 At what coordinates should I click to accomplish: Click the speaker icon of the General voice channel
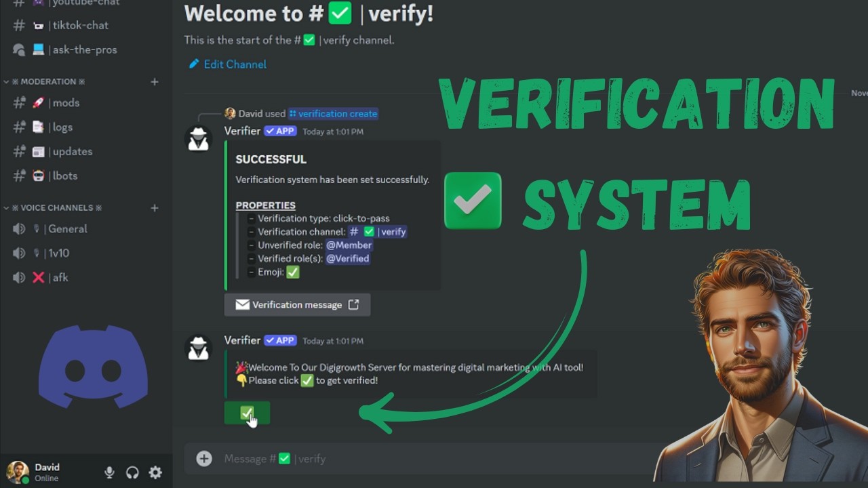point(19,229)
